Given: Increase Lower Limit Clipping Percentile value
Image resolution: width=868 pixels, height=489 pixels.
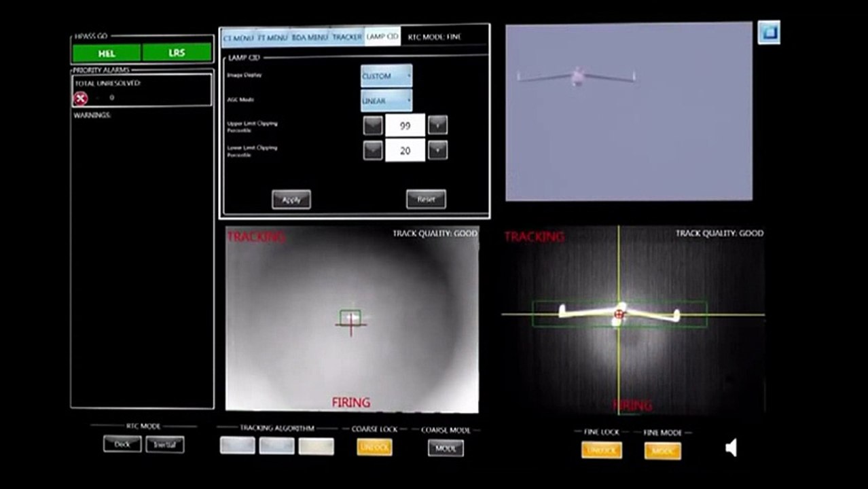Looking at the screenshot, I should pyautogui.click(x=437, y=150).
